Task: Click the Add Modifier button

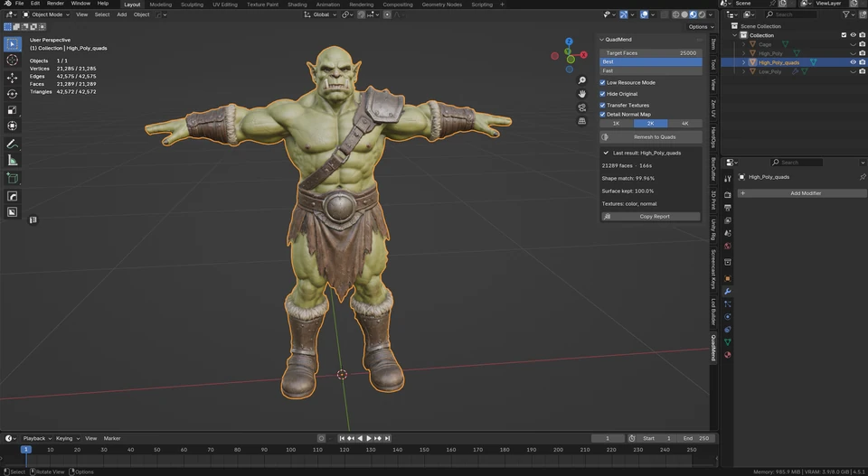Action: tap(802, 193)
